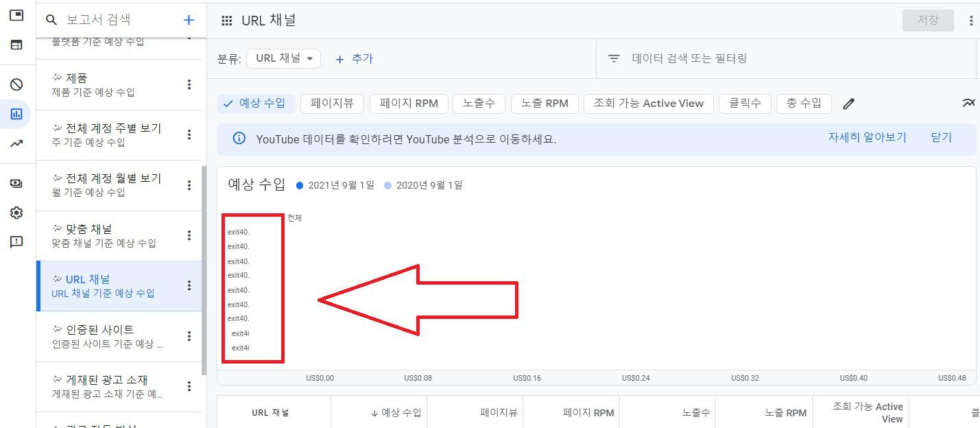Viewport: 980px width, 428px height.
Task: Click the 2020년 9월 1일 legend dot
Action: pos(387,185)
